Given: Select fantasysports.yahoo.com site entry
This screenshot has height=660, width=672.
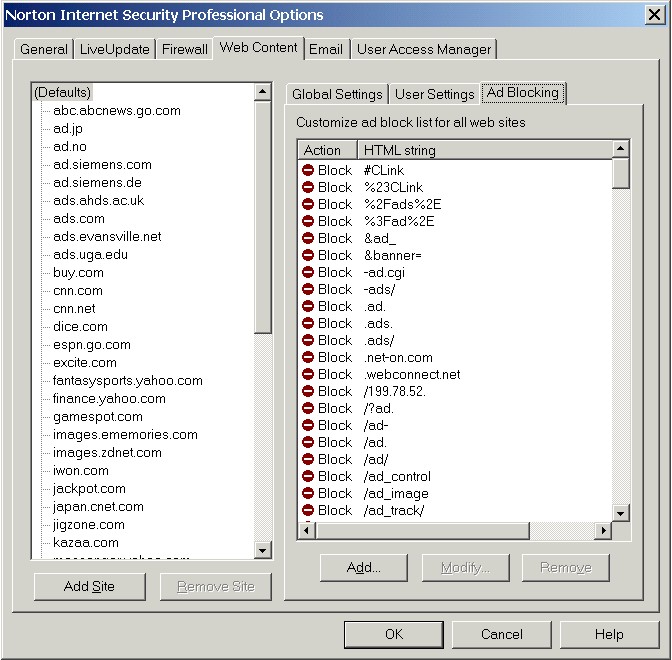Looking at the screenshot, I should [127, 381].
